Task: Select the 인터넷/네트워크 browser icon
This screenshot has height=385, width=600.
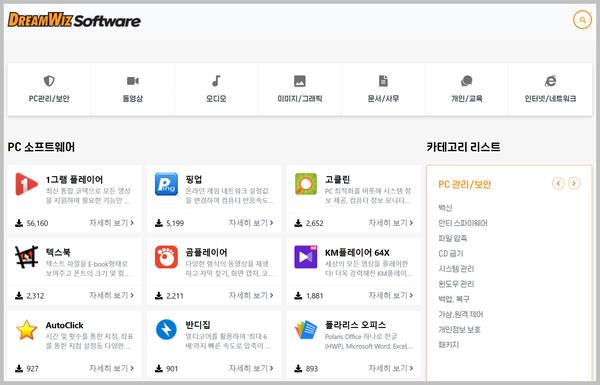Action: (x=550, y=81)
